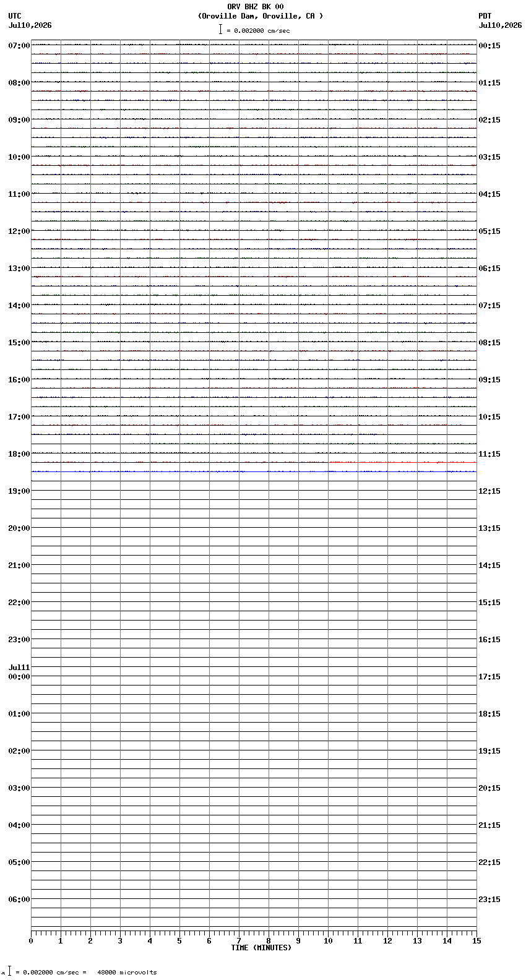Click the '00:00' UTC row label
Image resolution: width=526 pixels, height=980 pixels.
click(19, 677)
